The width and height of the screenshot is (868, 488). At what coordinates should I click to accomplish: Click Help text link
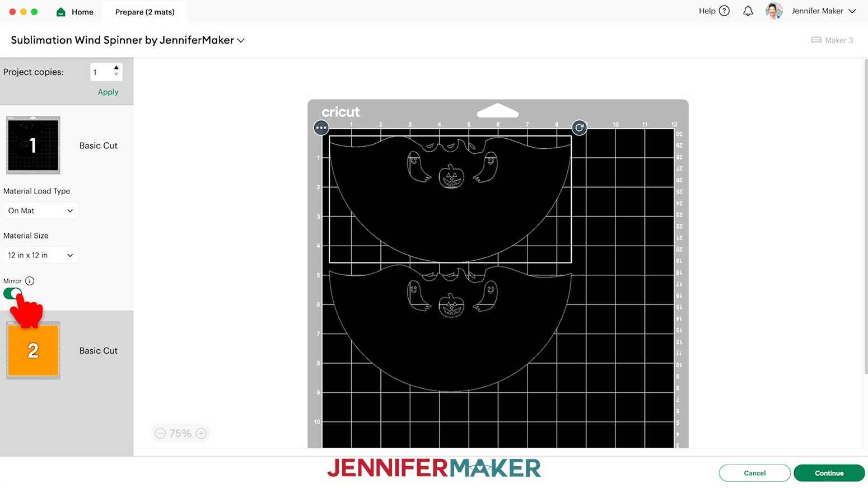pyautogui.click(x=707, y=11)
